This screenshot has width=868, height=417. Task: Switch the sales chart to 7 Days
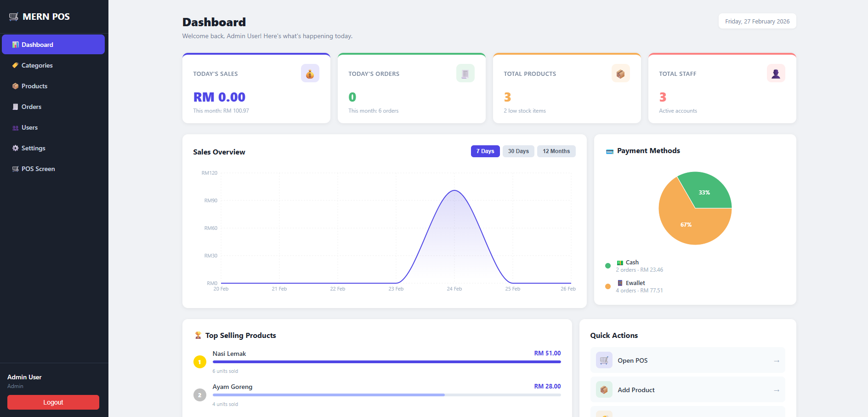tap(485, 151)
